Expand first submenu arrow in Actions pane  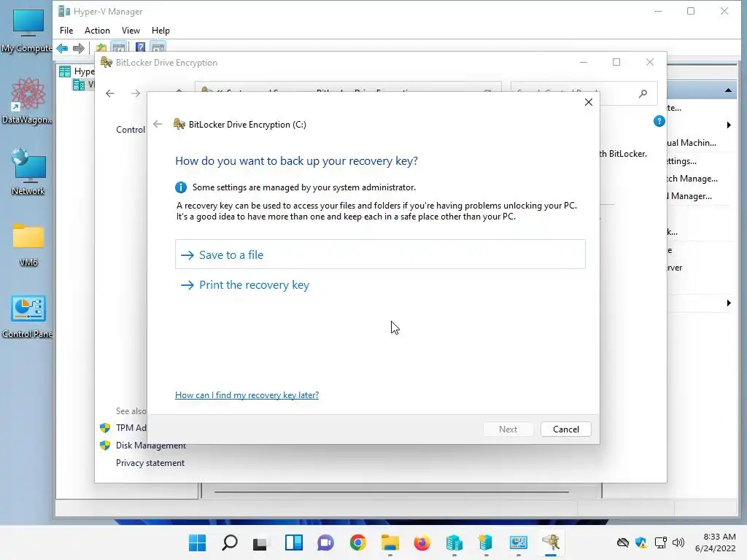729,125
